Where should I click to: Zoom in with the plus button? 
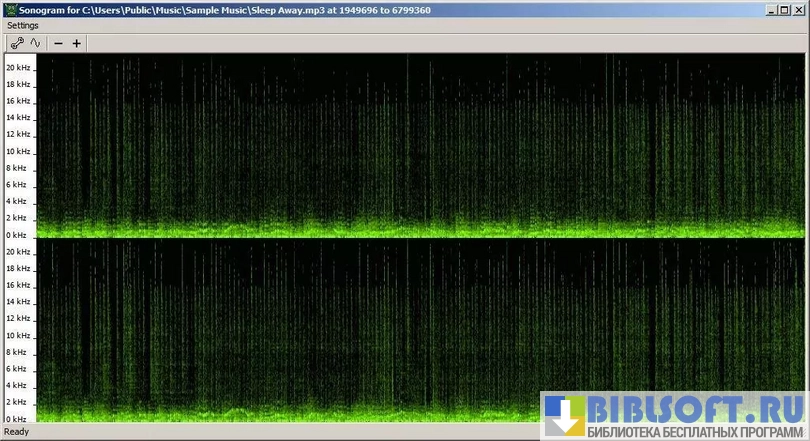click(x=77, y=43)
